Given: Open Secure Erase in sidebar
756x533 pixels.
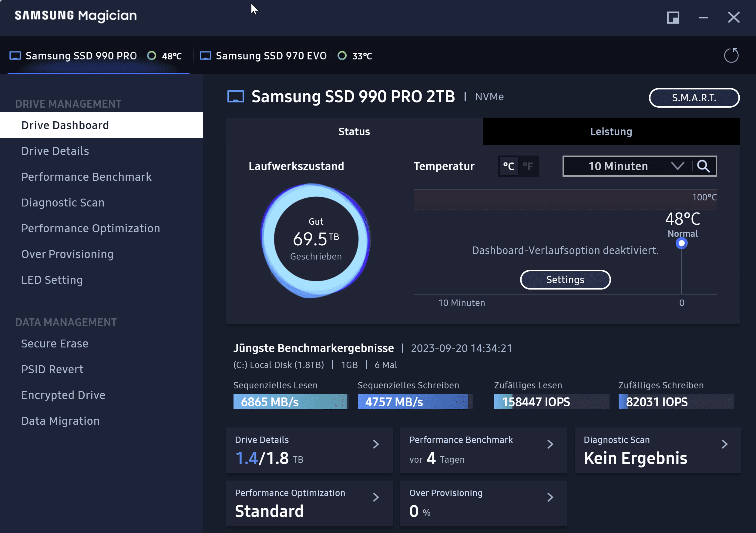Looking at the screenshot, I should (101, 344).
